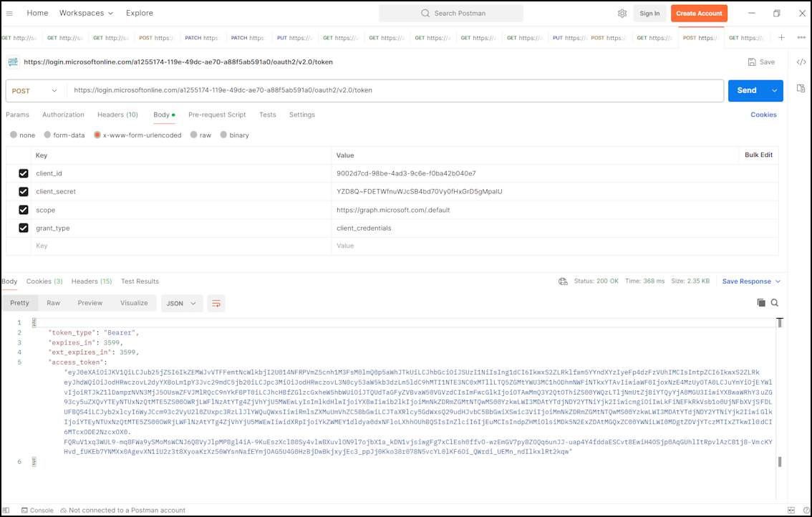Click the request URL input field
Viewport: 812px width, 517px height.
pos(395,91)
